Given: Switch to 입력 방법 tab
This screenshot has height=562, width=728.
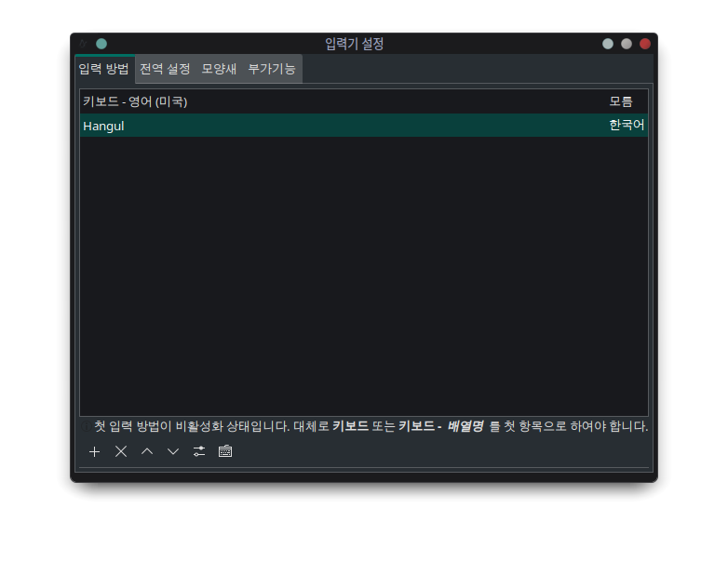Looking at the screenshot, I should [x=104, y=69].
